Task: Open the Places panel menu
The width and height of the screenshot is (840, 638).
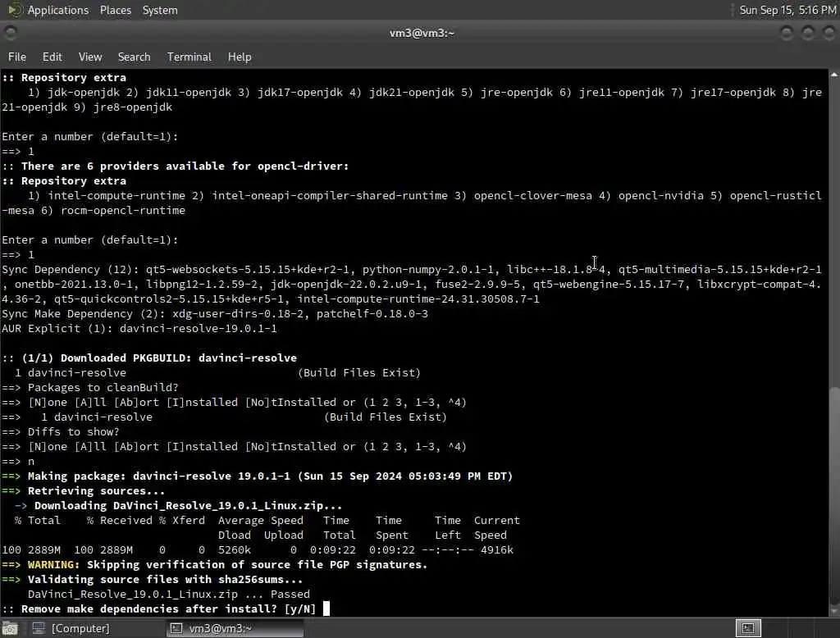Action: 115,10
